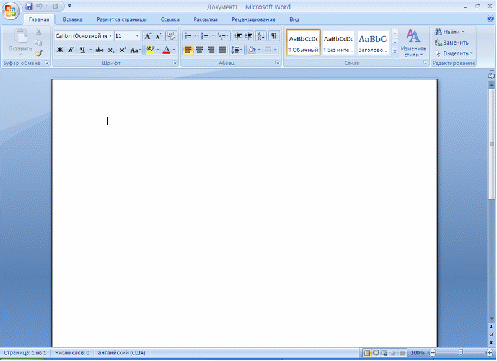Apply yellow text highlight color
497x361 pixels.
[x=150, y=50]
